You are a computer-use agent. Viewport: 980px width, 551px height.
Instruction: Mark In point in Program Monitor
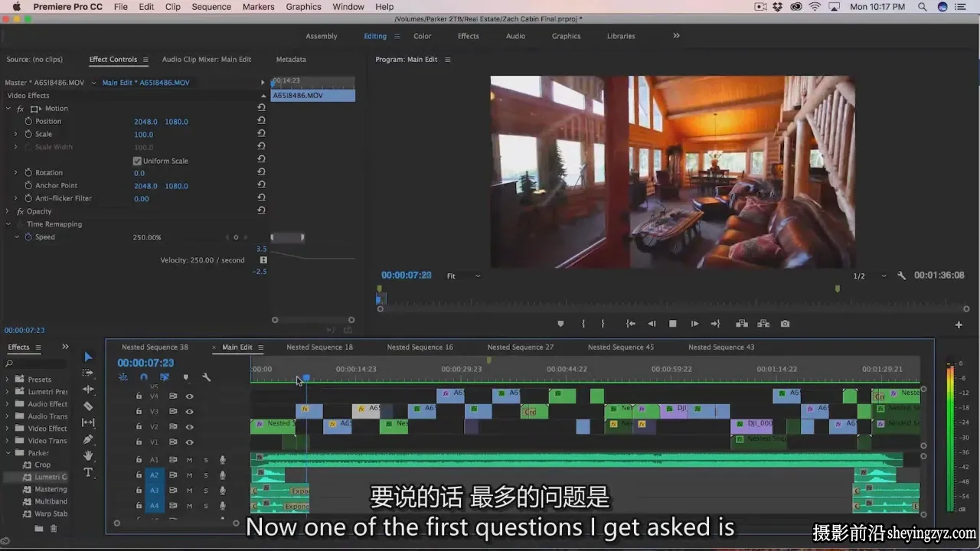coord(583,324)
